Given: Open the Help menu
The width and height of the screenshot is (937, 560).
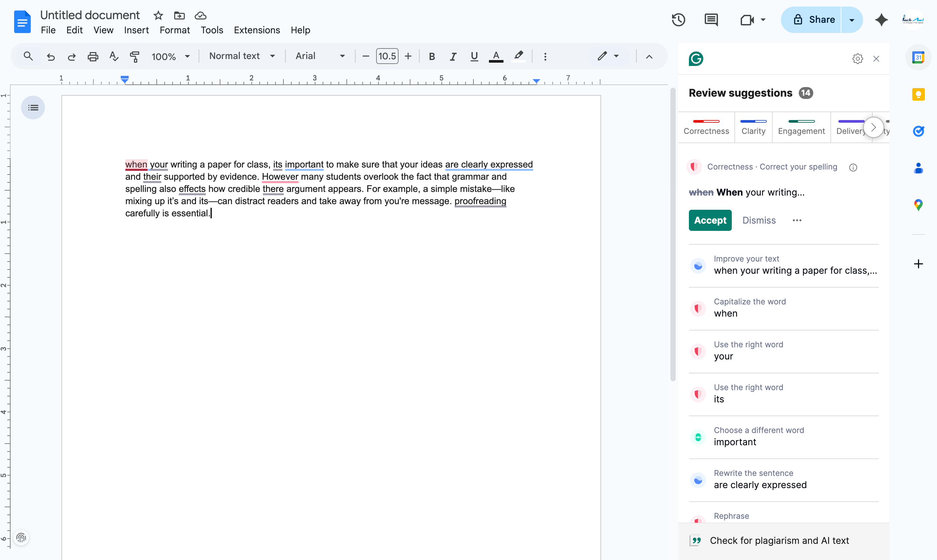Looking at the screenshot, I should [x=300, y=30].
